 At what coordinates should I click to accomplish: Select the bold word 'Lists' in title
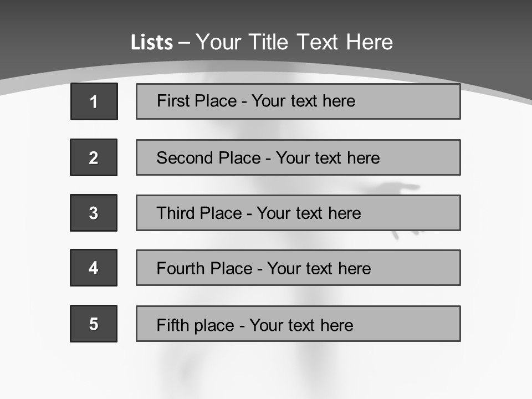tap(151, 43)
